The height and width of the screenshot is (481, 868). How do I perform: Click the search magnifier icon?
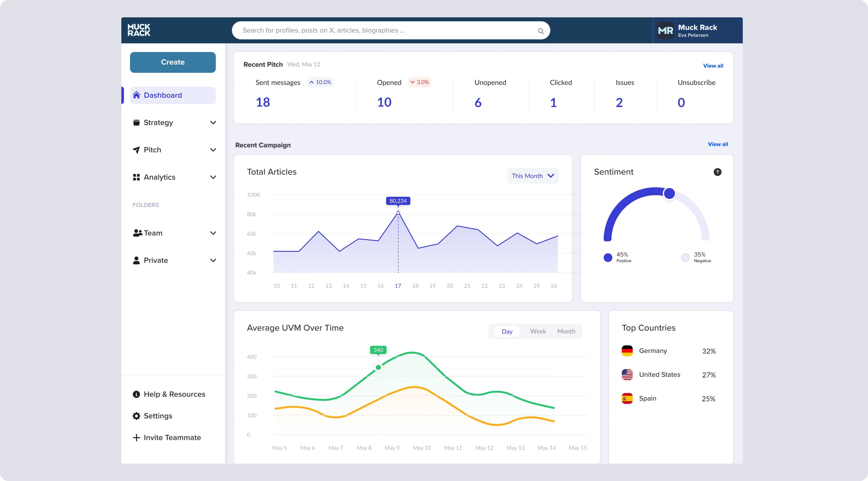tap(540, 31)
